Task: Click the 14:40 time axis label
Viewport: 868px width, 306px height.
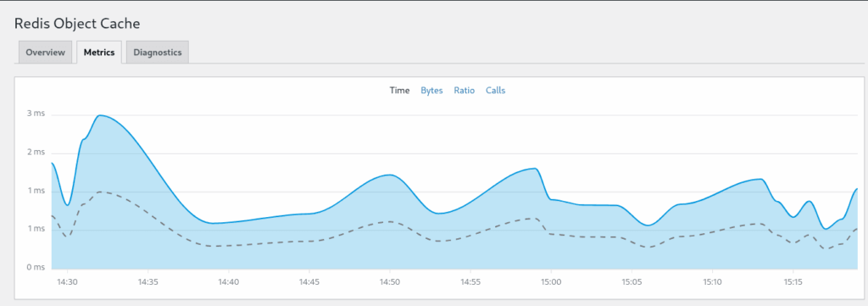Action: click(229, 281)
